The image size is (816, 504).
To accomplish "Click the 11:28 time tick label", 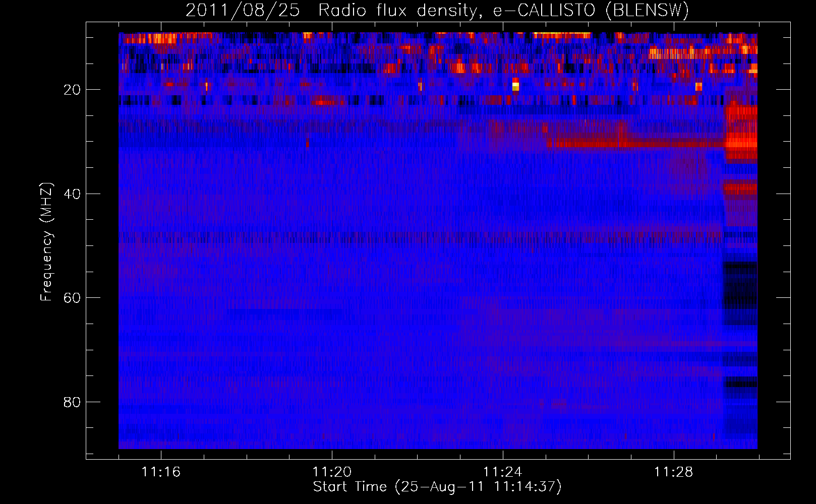I will point(674,472).
